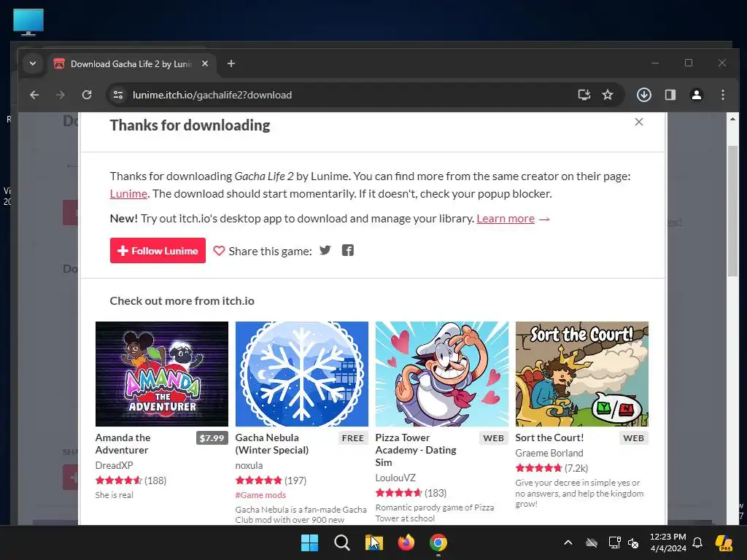Image resolution: width=747 pixels, height=560 pixels.
Task: Visit the Graeme Borland author page
Action: tap(549, 453)
